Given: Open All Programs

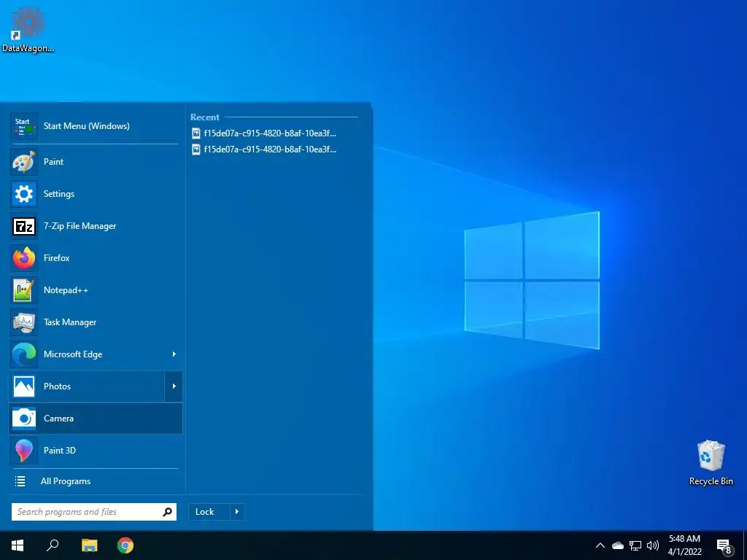Looking at the screenshot, I should tap(65, 481).
